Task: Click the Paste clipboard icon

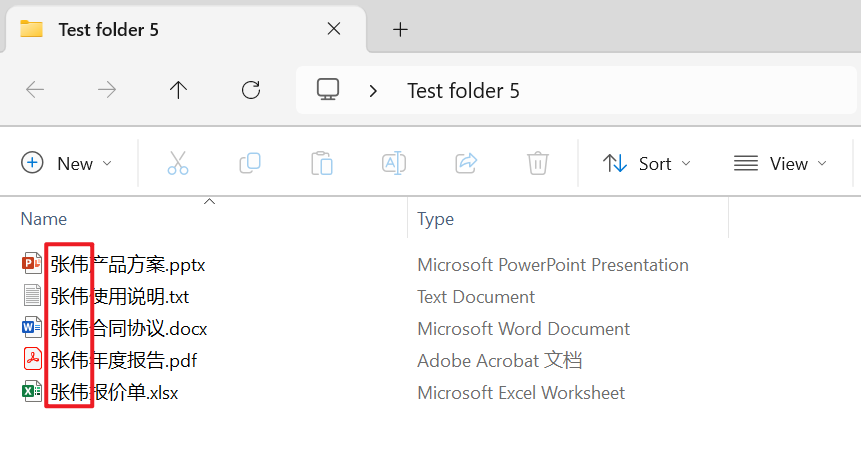Action: click(x=321, y=163)
